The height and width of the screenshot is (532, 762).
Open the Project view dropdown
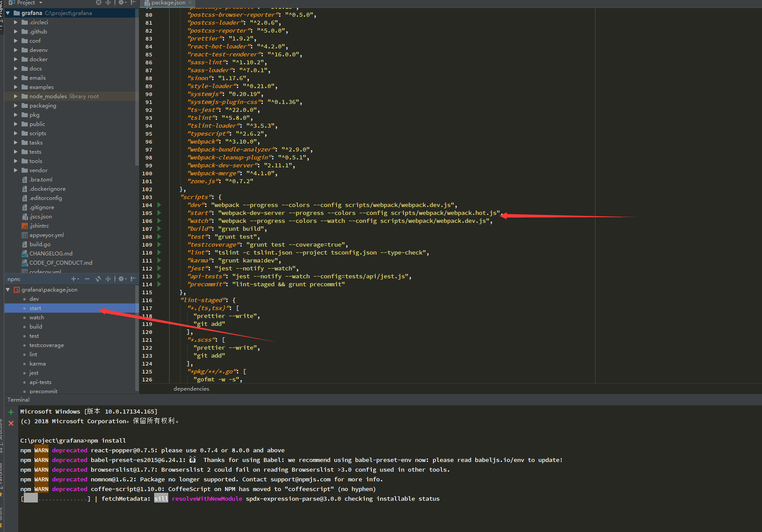click(26, 3)
